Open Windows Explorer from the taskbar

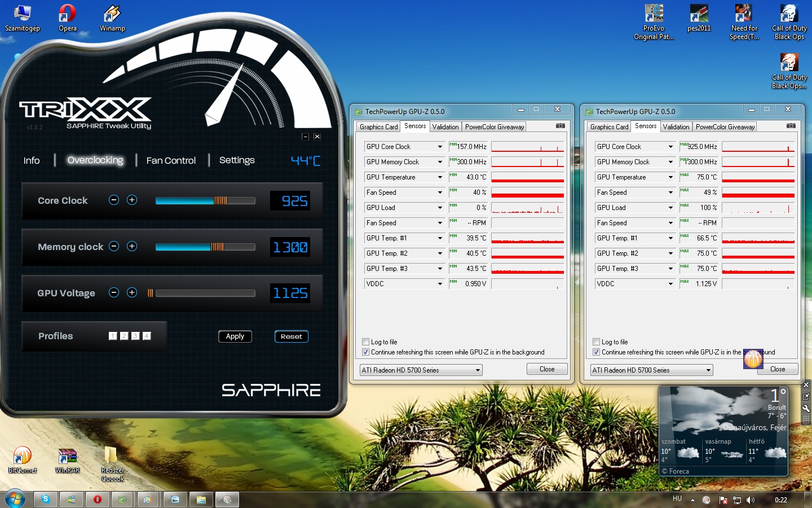click(201, 500)
